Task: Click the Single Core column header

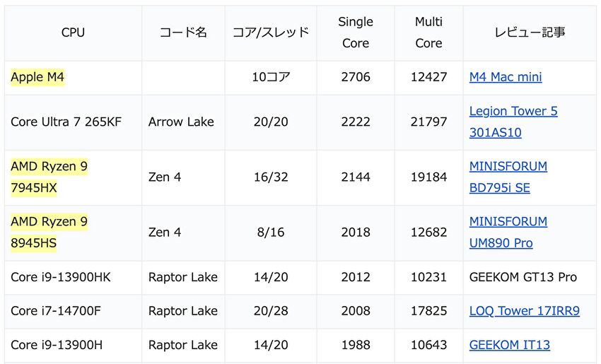Action: [x=355, y=33]
